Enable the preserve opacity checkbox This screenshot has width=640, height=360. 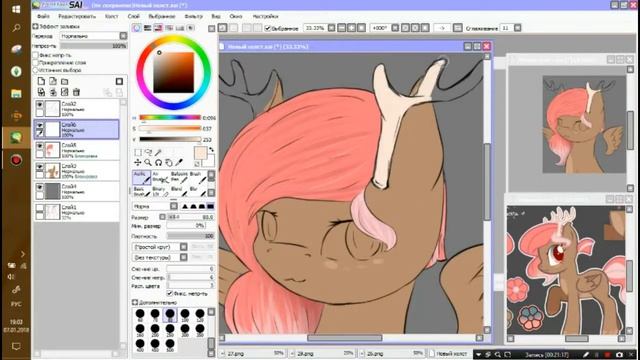[36, 55]
